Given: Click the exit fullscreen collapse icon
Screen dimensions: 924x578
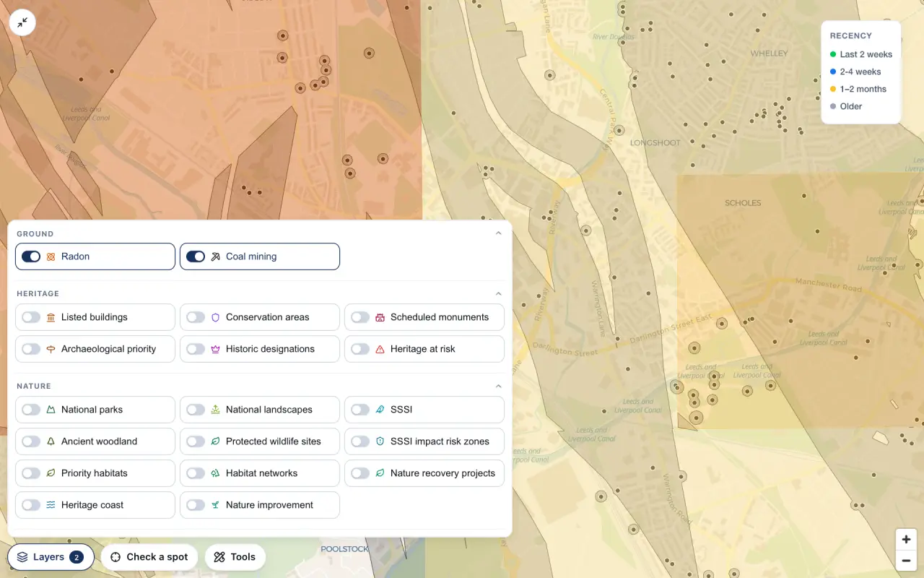Looking at the screenshot, I should pyautogui.click(x=23, y=22).
